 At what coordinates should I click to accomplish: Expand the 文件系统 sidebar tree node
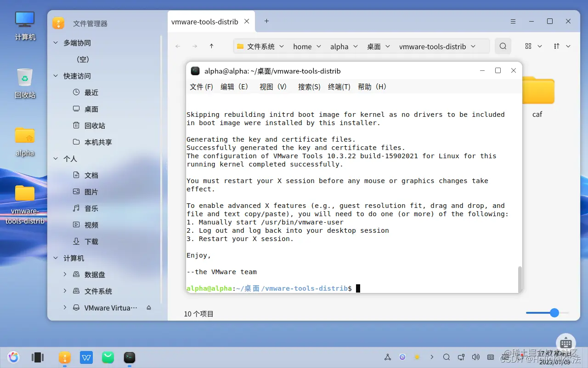point(65,291)
